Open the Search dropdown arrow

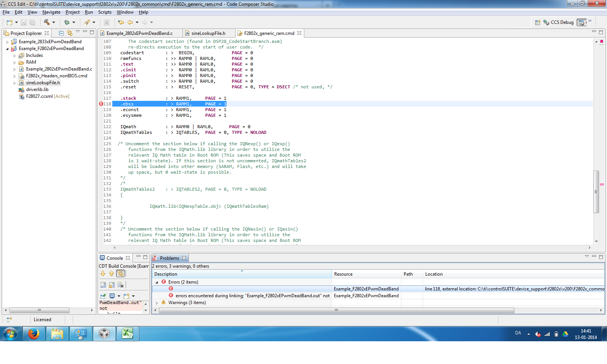tap(94, 22)
